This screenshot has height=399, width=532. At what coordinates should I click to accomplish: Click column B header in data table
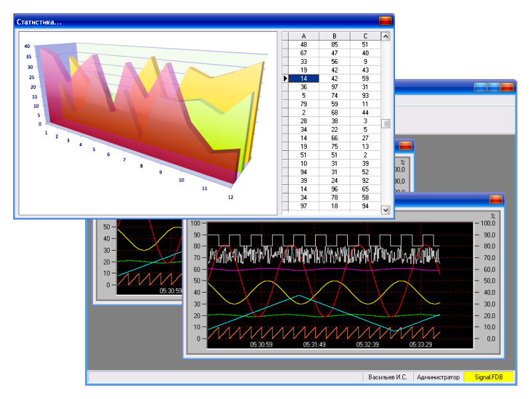click(334, 36)
